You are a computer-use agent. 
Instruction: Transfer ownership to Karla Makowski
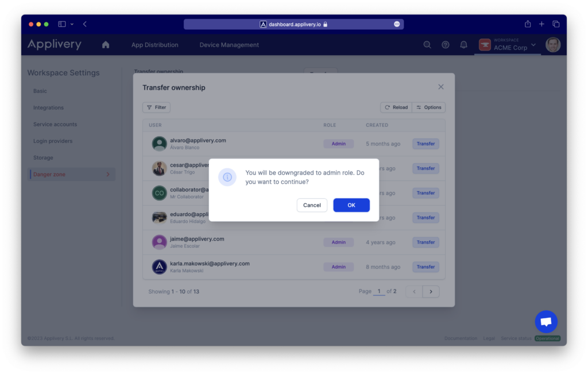[425, 267]
